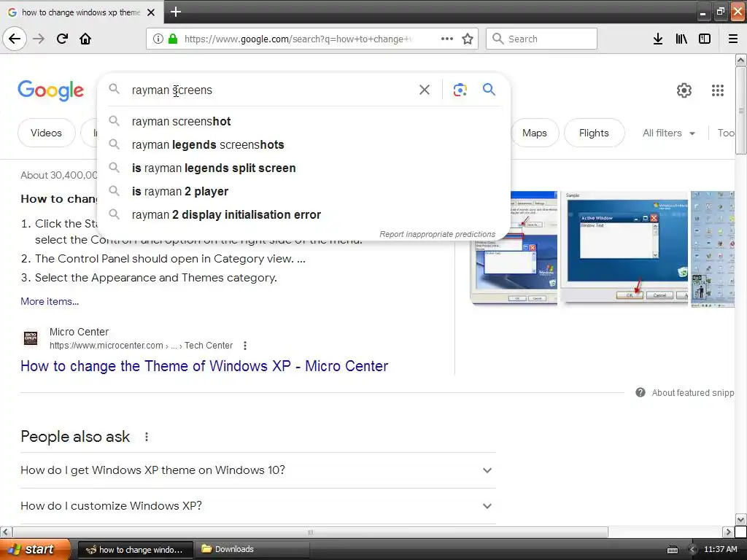Screen dimensions: 747x560
Task: Click the Micro Center favicon
Action: tap(31, 338)
